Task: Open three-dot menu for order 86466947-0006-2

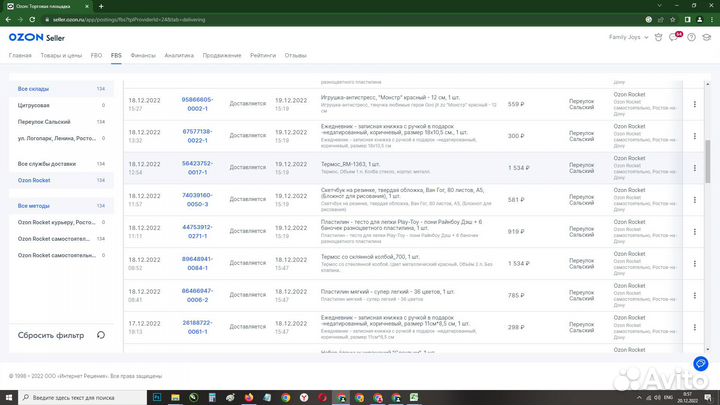Action: [695, 296]
